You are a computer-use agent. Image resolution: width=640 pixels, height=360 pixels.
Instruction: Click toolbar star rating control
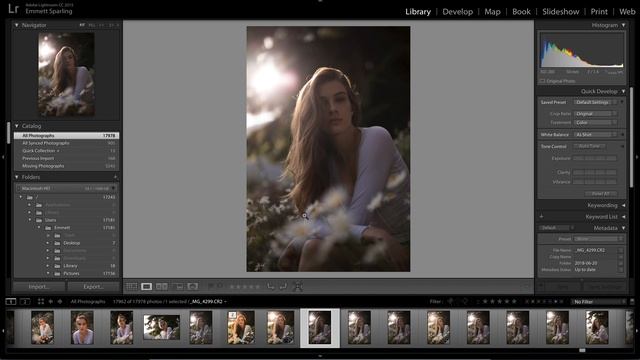(245, 287)
